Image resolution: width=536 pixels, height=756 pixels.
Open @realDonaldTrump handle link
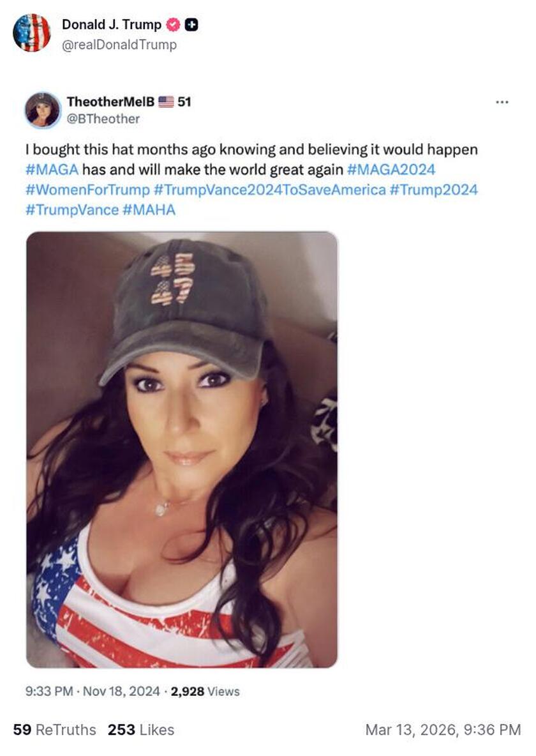tap(119, 45)
